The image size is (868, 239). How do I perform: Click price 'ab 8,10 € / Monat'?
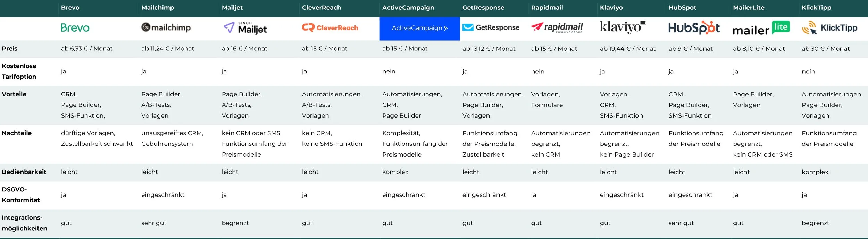coord(759,49)
